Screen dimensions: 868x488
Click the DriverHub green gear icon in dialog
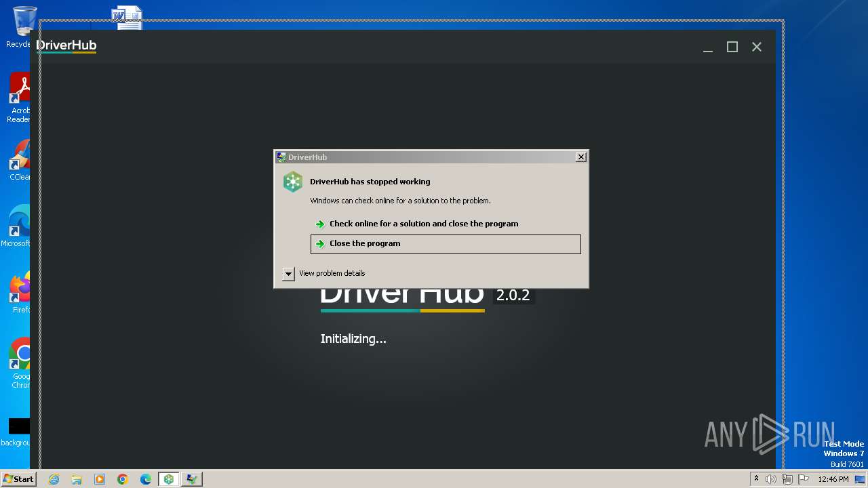coord(293,182)
